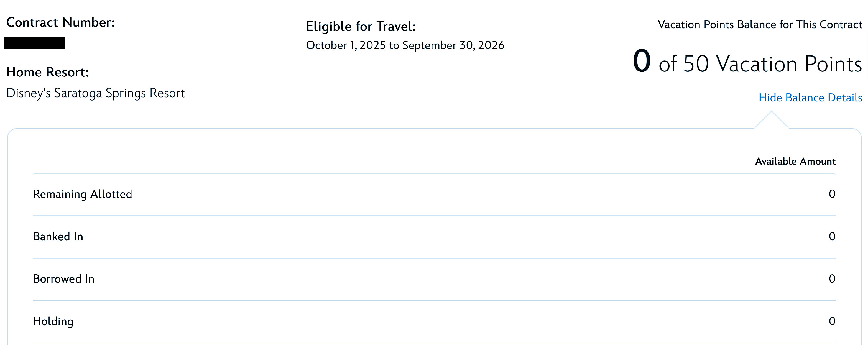868x345 pixels.
Task: Click the October 1, 2025 travel date range
Action: point(405,45)
